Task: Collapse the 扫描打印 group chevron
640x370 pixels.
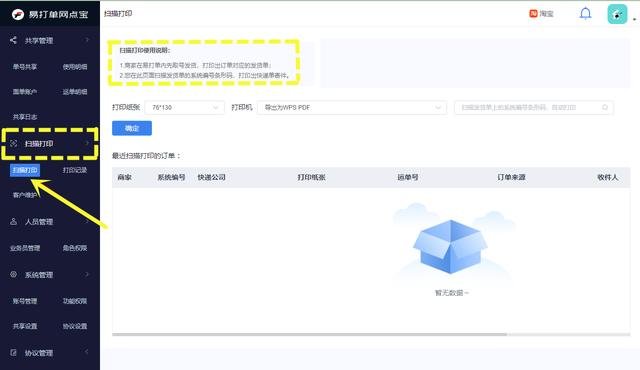Action: click(x=87, y=143)
